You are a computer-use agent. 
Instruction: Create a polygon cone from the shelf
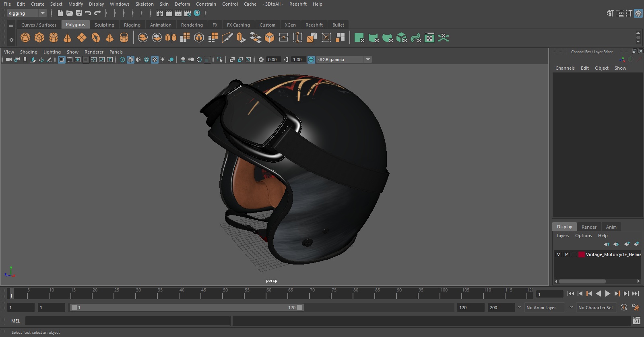coord(68,38)
